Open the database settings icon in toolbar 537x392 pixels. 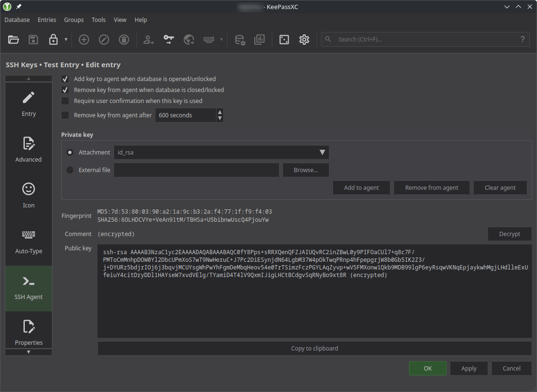[240, 40]
